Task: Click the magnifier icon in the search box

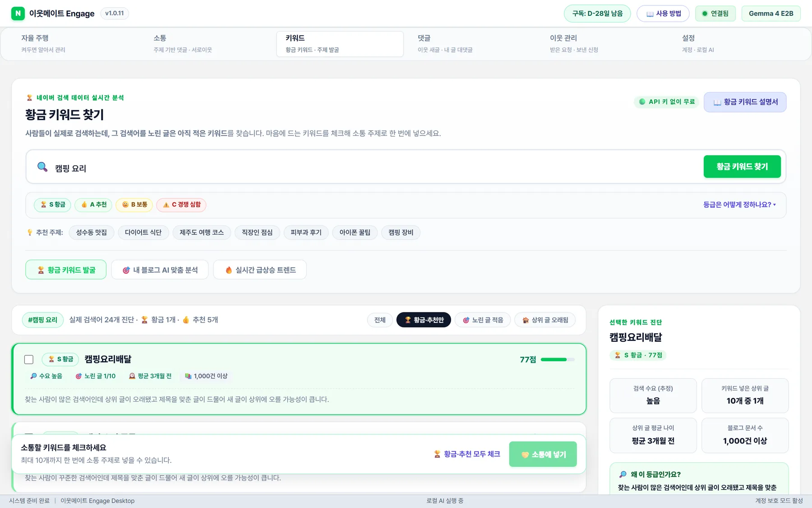Action: coord(42,167)
